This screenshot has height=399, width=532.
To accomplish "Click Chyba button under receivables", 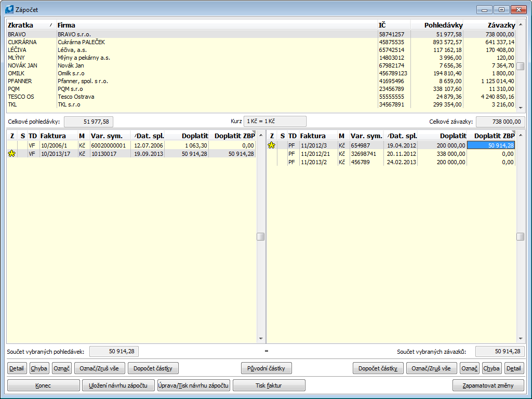I will [39, 368].
